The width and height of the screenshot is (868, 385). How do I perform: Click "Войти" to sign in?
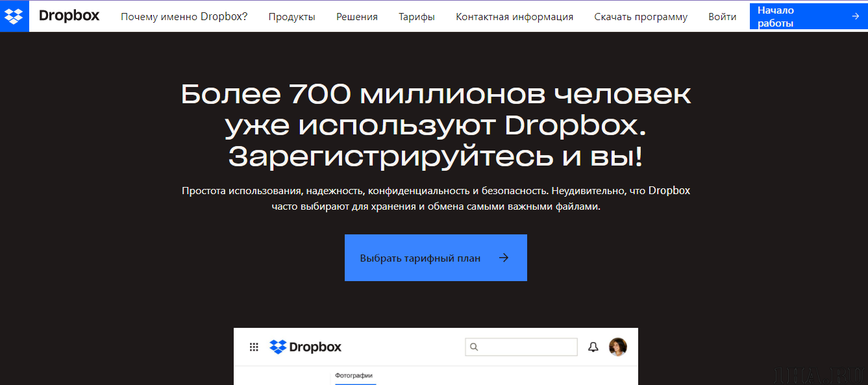[722, 17]
